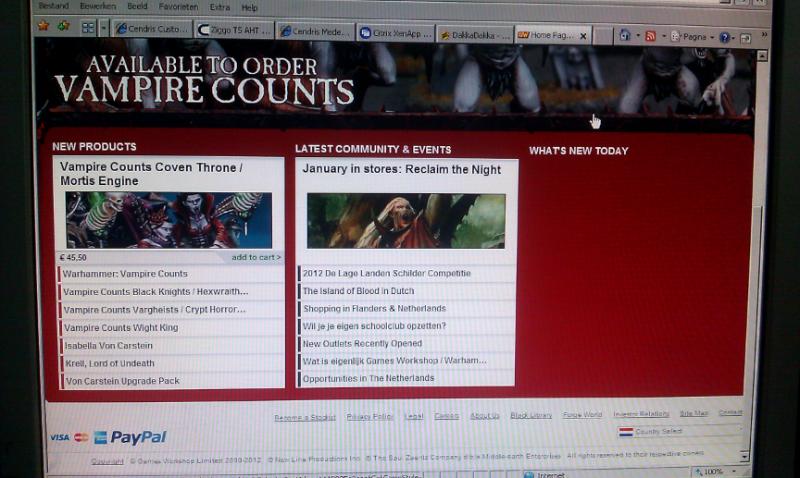Click Investor Relations footer link
Image resolution: width=800 pixels, height=478 pixels.
[x=641, y=414]
